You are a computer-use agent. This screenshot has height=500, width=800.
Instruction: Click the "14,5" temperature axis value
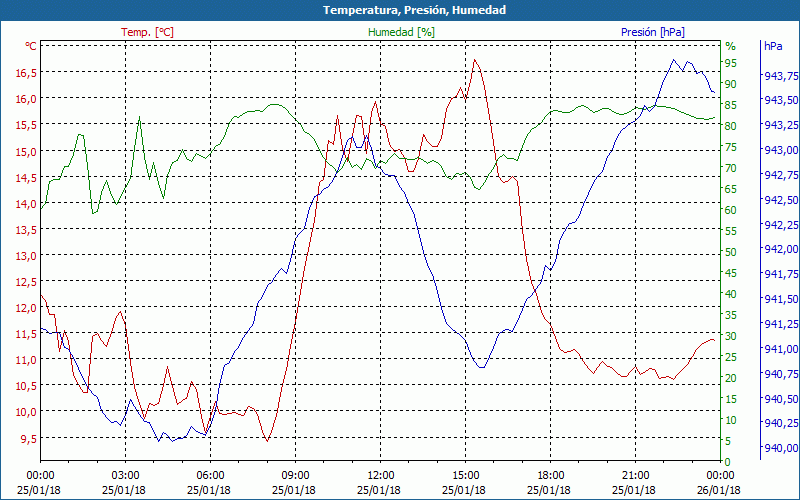pyautogui.click(x=26, y=178)
